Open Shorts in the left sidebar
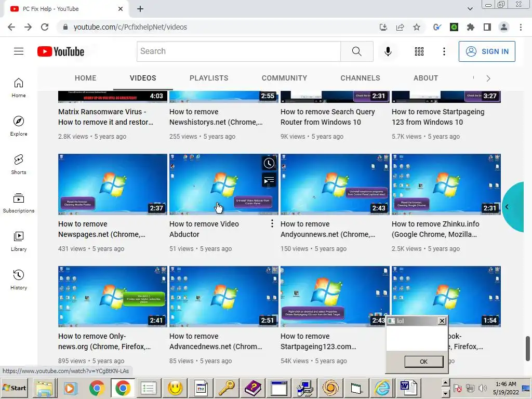The width and height of the screenshot is (532, 399). (x=19, y=165)
